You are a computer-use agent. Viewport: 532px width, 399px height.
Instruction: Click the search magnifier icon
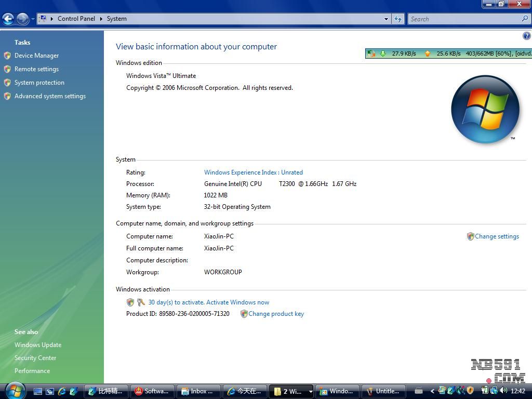[x=524, y=19]
